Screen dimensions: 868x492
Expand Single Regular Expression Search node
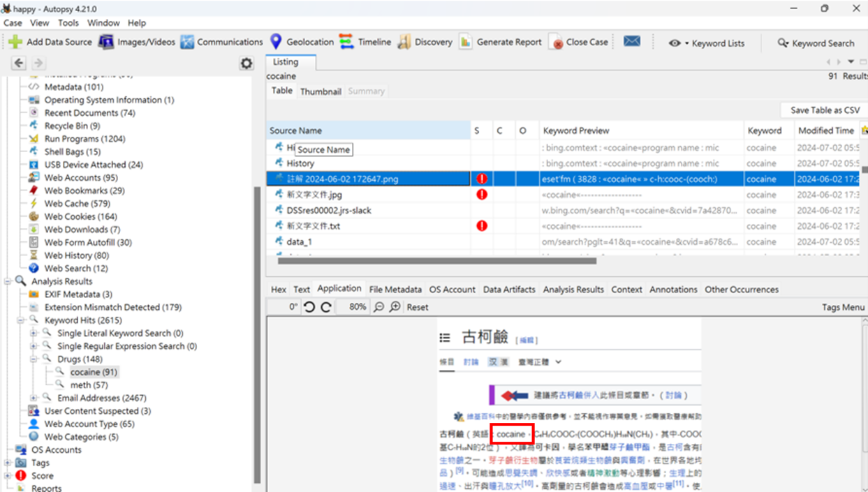(x=34, y=346)
